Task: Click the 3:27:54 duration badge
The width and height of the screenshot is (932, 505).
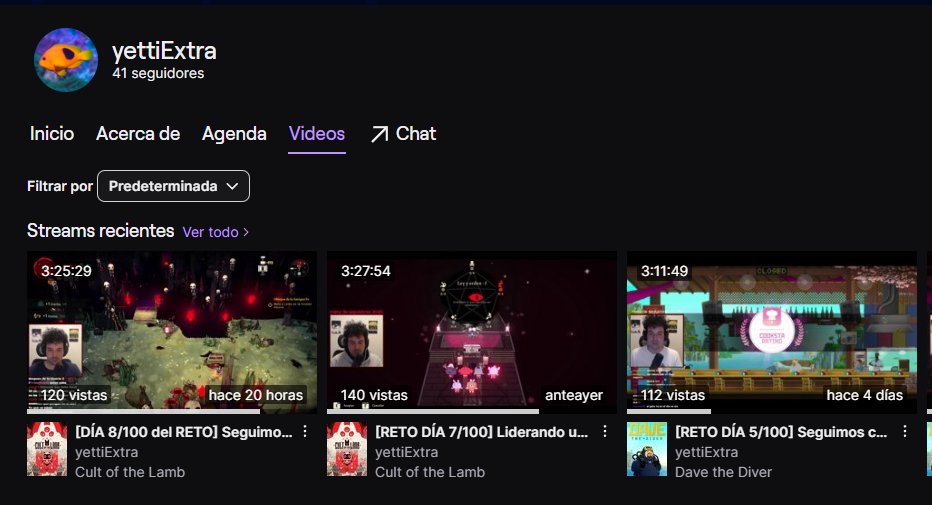Action: pyautogui.click(x=366, y=271)
